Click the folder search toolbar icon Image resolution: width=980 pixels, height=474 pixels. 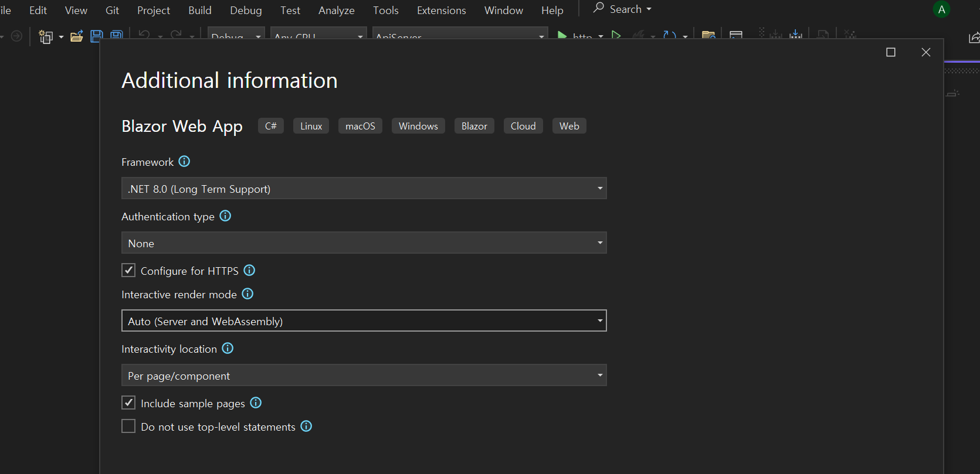point(708,36)
